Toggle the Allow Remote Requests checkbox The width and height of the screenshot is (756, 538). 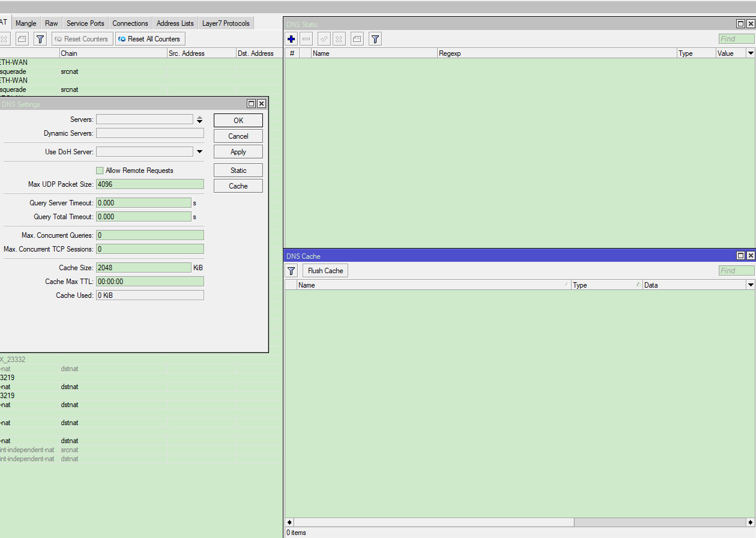pyautogui.click(x=100, y=171)
